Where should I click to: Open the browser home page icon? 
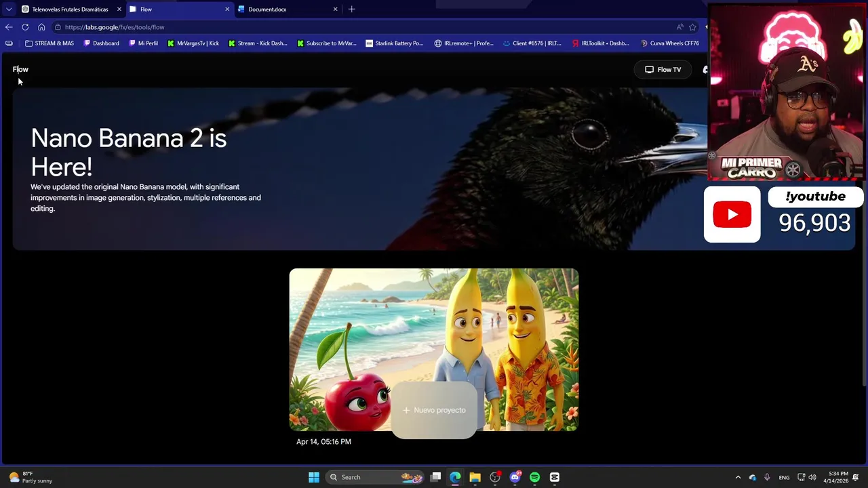tap(41, 27)
